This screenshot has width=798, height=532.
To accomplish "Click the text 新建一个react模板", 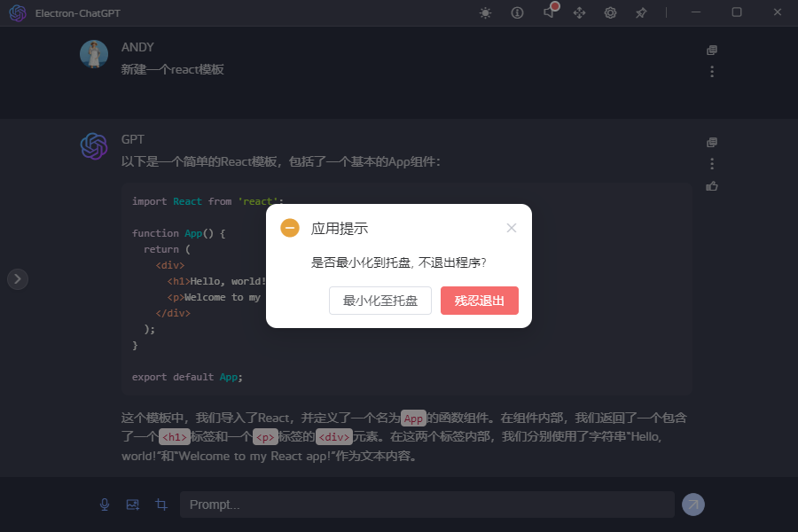I will [x=173, y=69].
